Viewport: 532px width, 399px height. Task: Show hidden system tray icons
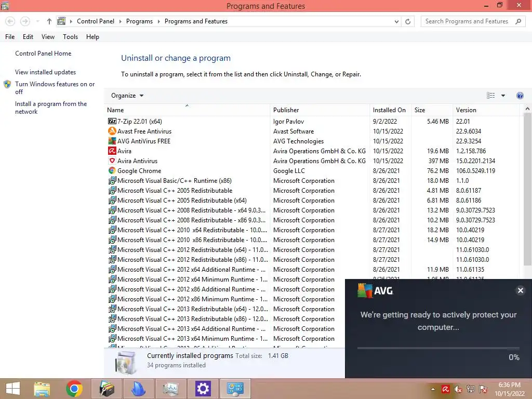point(433,389)
